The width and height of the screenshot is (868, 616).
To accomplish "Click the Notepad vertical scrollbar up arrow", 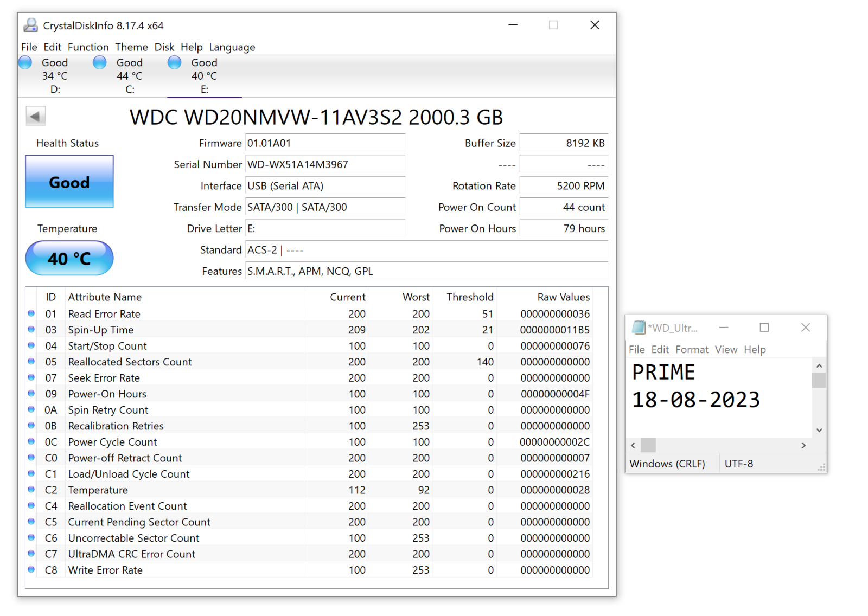I will (819, 366).
